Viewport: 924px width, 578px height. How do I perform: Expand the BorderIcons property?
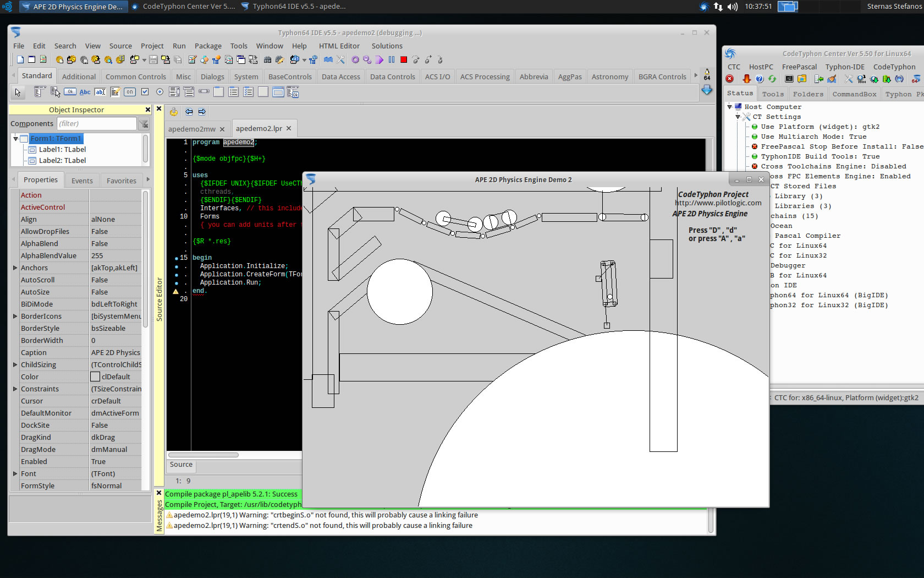point(15,316)
